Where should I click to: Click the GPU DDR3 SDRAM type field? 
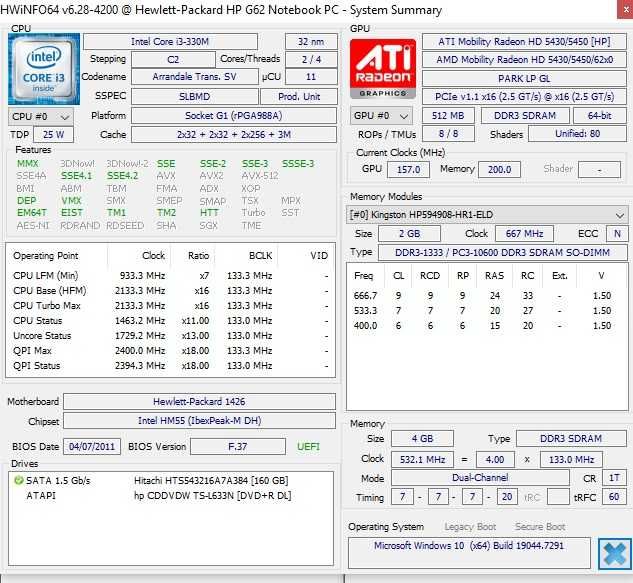[525, 116]
